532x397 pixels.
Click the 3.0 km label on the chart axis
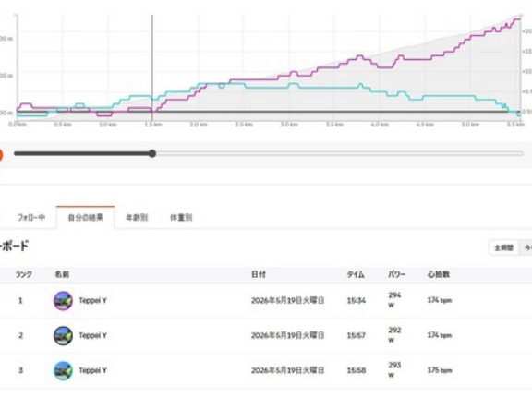[289, 125]
